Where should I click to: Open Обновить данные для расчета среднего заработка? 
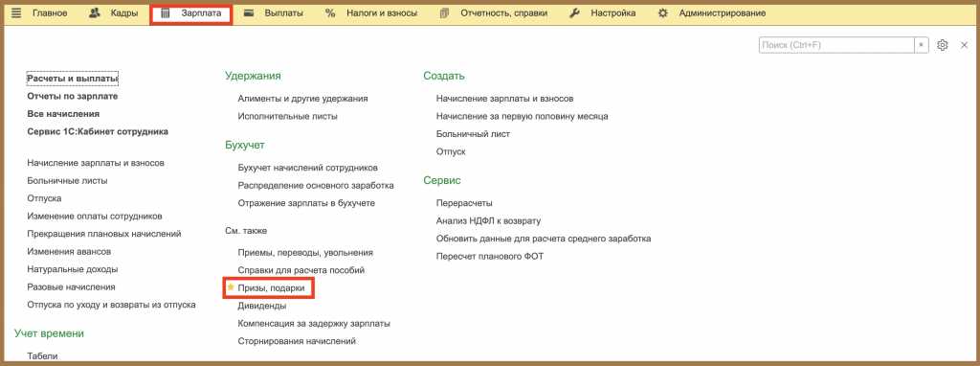(544, 239)
